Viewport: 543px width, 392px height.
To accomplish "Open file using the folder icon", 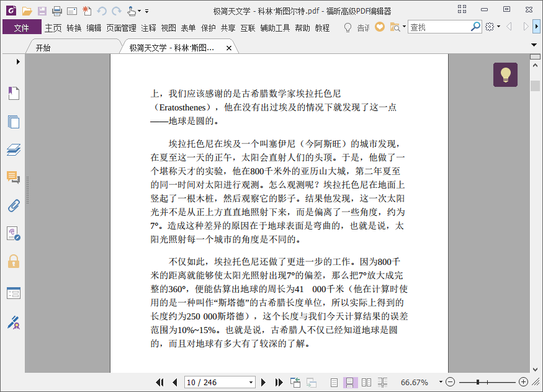I will point(27,11).
